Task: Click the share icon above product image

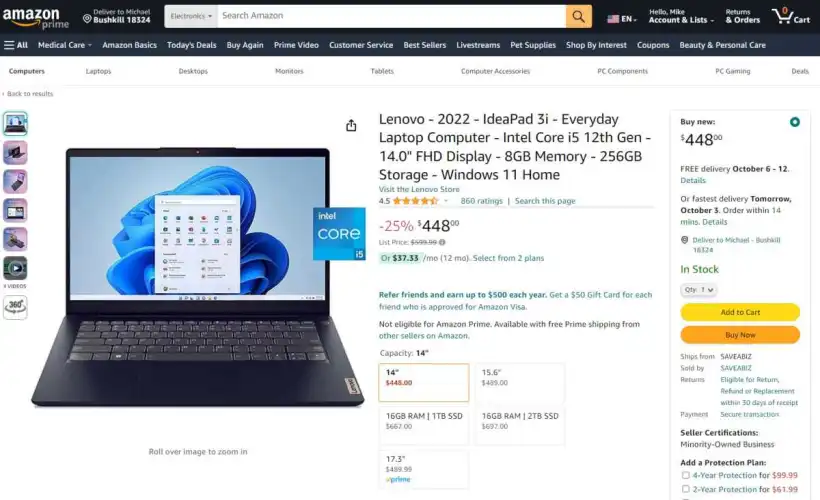Action: tap(351, 125)
